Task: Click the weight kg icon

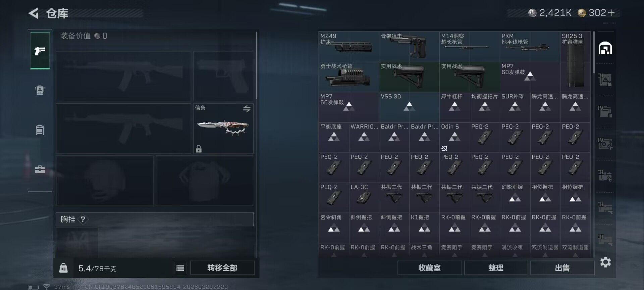Action: 63,268
